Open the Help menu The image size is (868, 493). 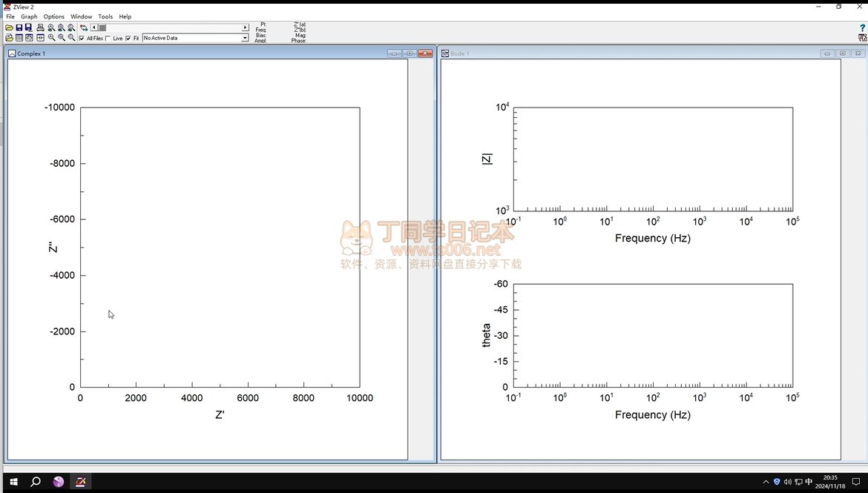[125, 16]
